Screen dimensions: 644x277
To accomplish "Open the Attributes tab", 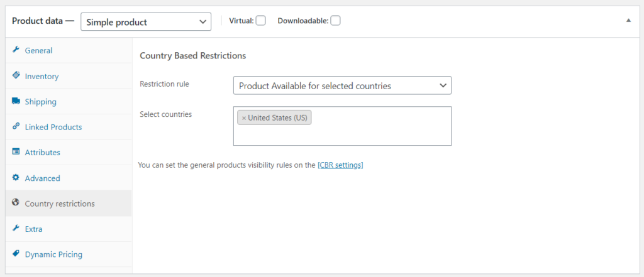I will pyautogui.click(x=69, y=152).
